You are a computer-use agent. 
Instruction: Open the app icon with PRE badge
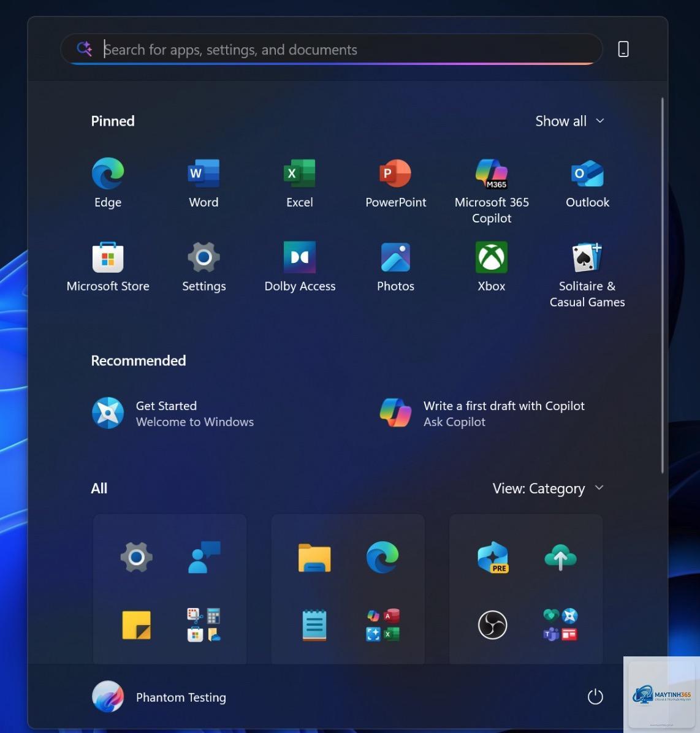click(x=493, y=557)
